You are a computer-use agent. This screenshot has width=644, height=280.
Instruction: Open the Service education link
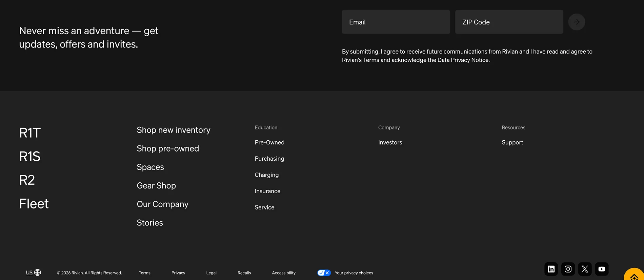[264, 207]
